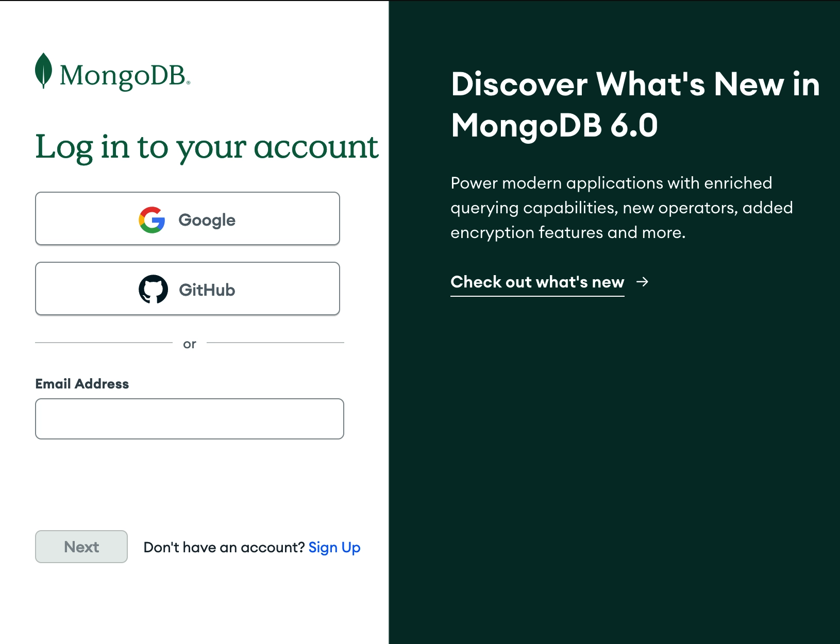The height and width of the screenshot is (644, 840).
Task: Log in with the GitHub button label
Action: pos(207,290)
